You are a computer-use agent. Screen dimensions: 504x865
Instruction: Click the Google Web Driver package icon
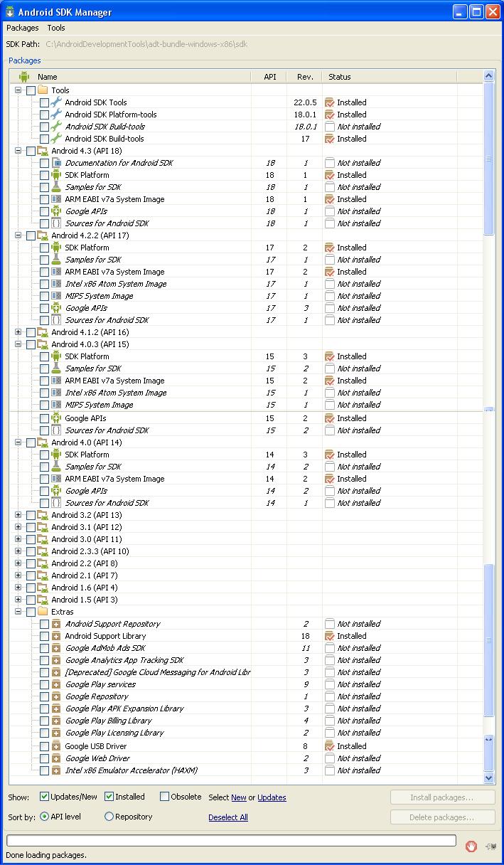coord(56,758)
